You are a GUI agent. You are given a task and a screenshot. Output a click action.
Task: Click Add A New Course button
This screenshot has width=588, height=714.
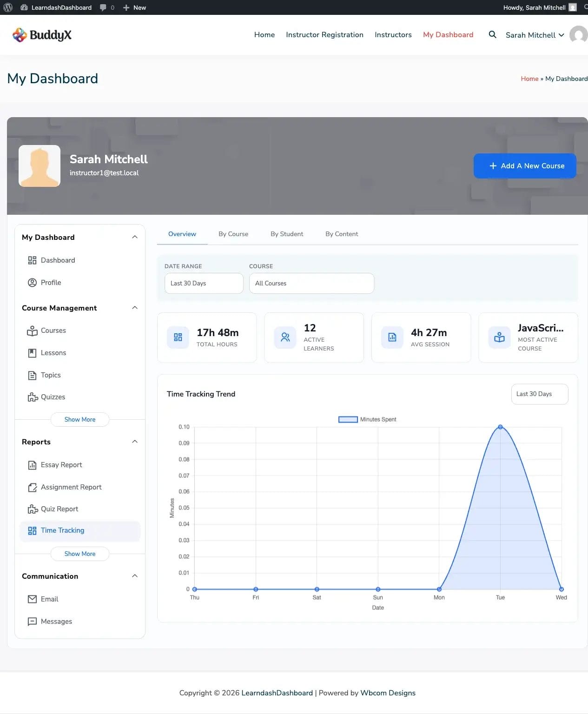tap(525, 166)
